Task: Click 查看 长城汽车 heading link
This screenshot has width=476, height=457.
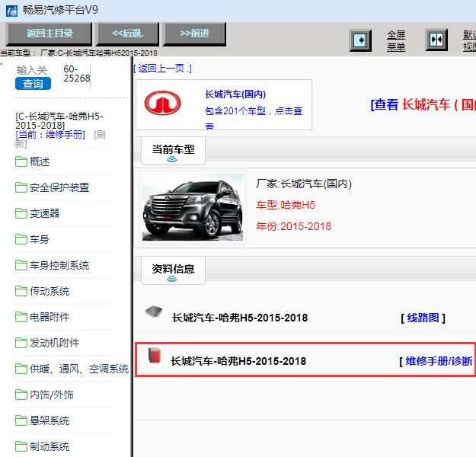Action: click(423, 105)
